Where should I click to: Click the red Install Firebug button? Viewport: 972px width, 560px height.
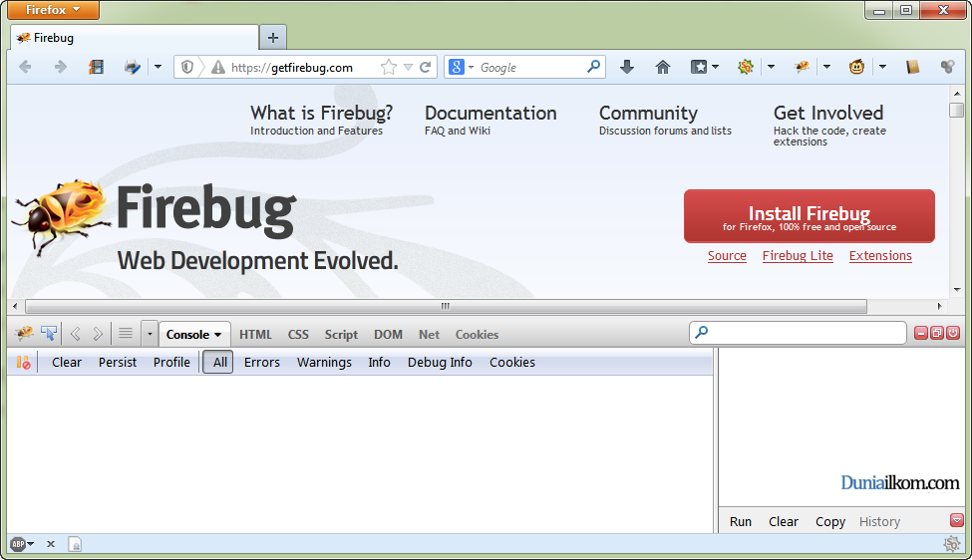click(x=809, y=216)
